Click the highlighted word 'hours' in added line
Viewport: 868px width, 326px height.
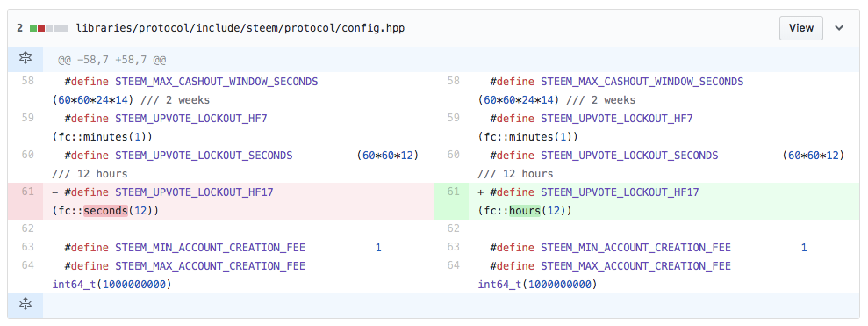pos(525,211)
